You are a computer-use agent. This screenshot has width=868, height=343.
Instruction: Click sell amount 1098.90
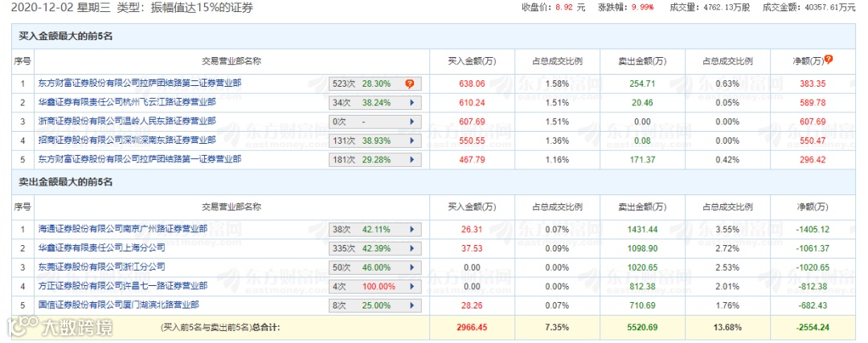pos(643,248)
